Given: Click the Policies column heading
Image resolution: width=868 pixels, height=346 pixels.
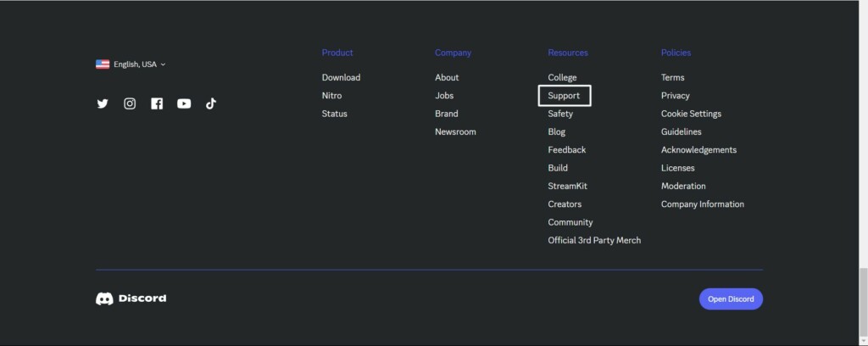Looking at the screenshot, I should 676,53.
